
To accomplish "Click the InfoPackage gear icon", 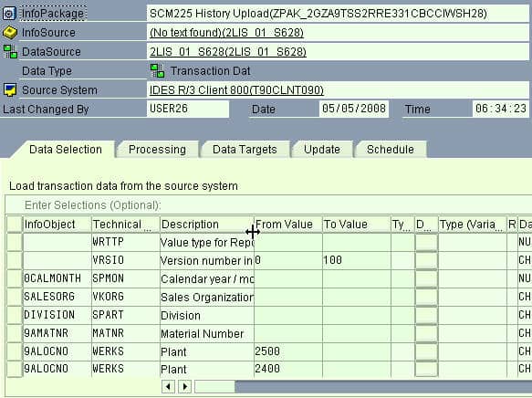I will (x=9, y=14).
